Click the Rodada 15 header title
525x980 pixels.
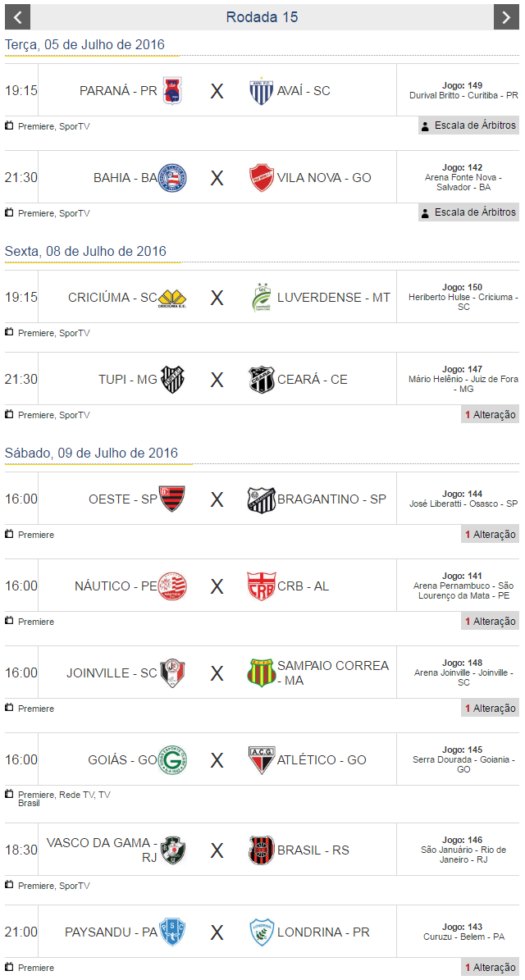point(262,16)
